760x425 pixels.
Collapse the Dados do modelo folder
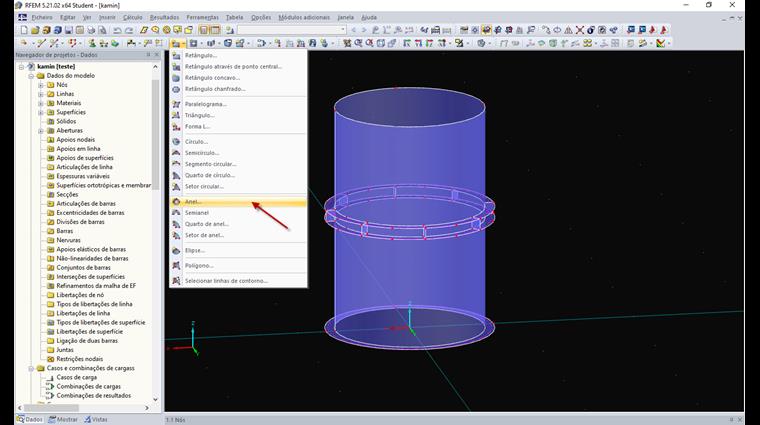31,76
